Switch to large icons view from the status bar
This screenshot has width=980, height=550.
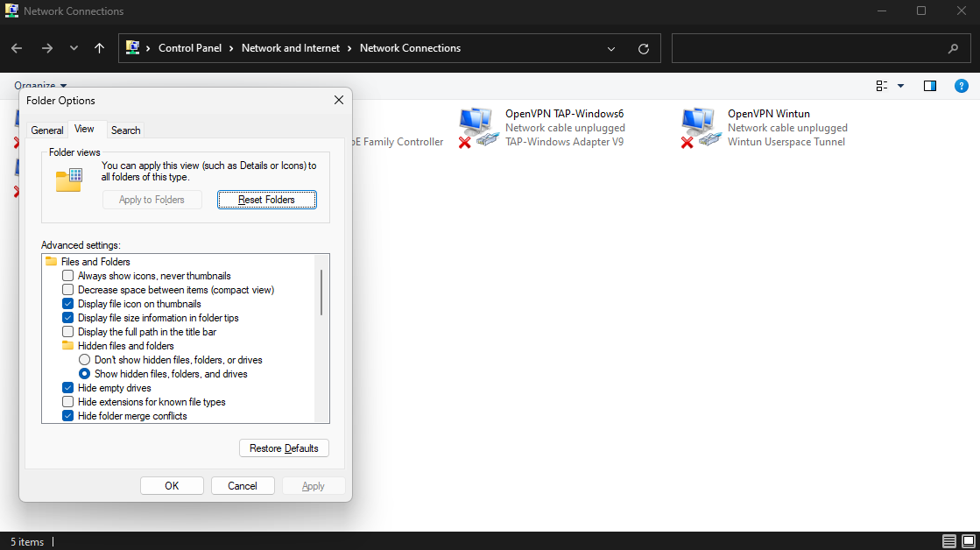point(968,541)
